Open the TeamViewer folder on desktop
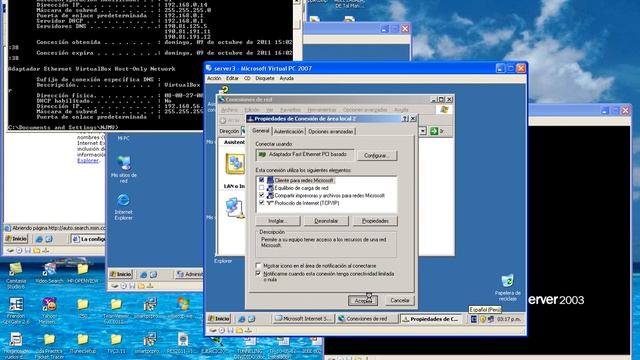The image size is (640, 360). pos(116,311)
